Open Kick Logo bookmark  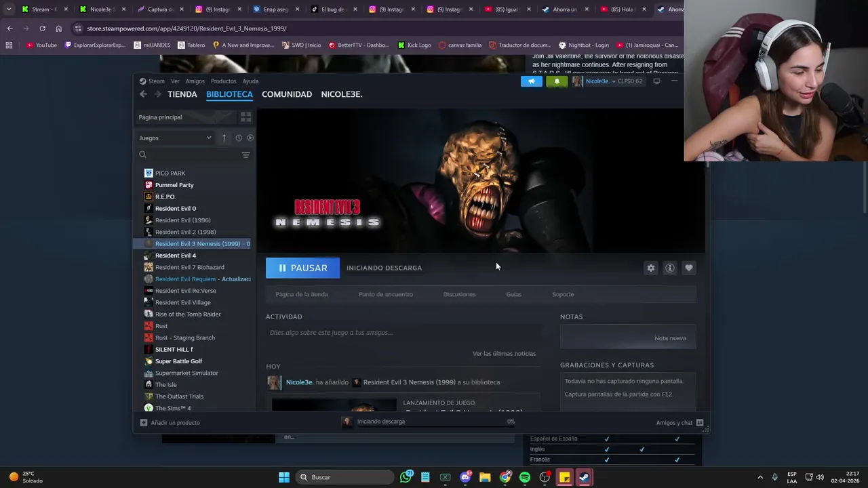[x=414, y=45]
